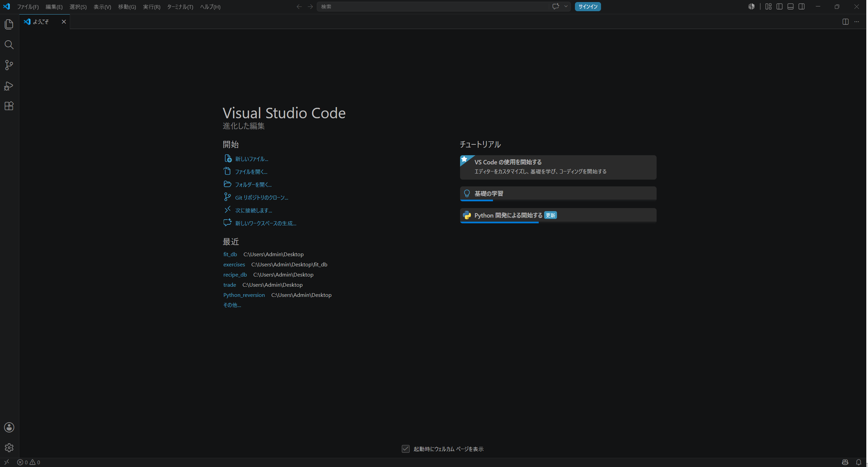The width and height of the screenshot is (868, 467).
Task: Click the open folder icon under 開始
Action: [228, 184]
